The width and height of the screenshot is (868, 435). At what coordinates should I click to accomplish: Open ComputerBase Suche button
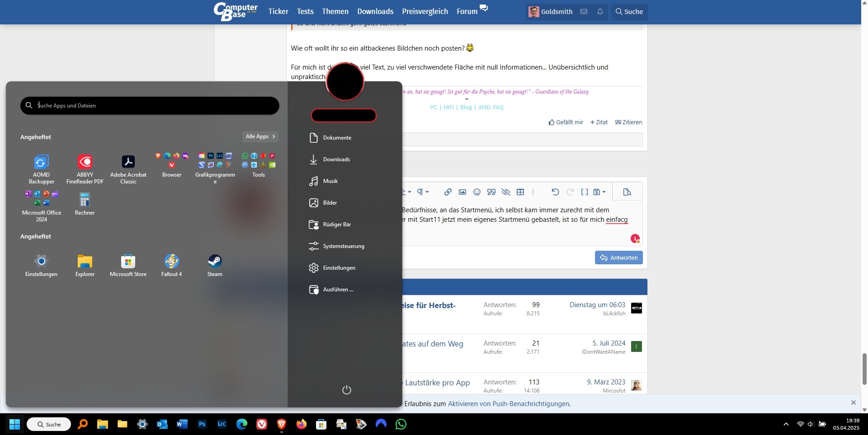coord(629,12)
